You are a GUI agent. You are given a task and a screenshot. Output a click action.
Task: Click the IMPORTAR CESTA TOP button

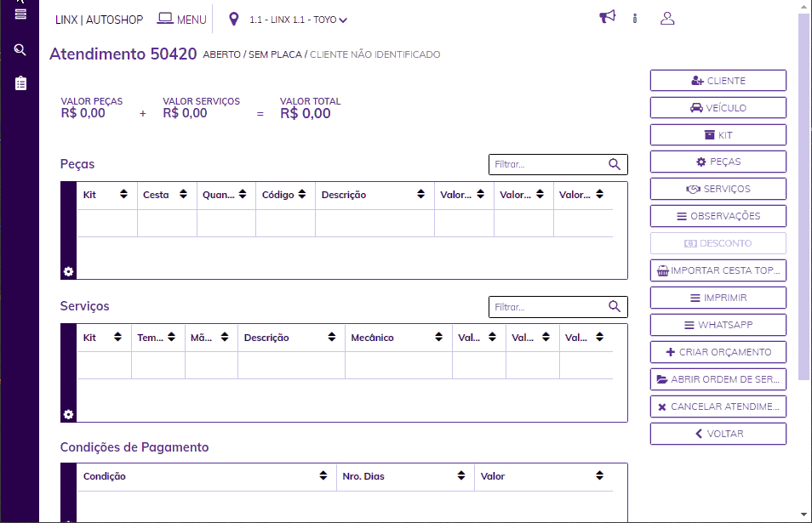click(718, 270)
